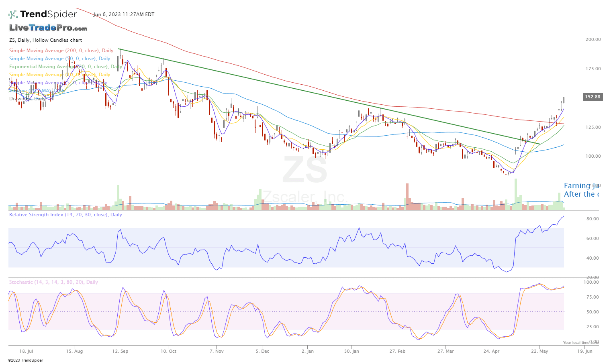The image size is (611, 364).
Task: Click the '18. Jul' date axis label
Action: (25, 351)
